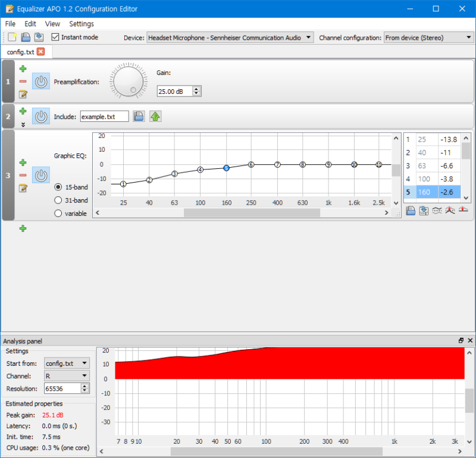Expand the Channel configuration dropdown
Image resolution: width=476 pixels, height=458 pixels.
coord(428,37)
